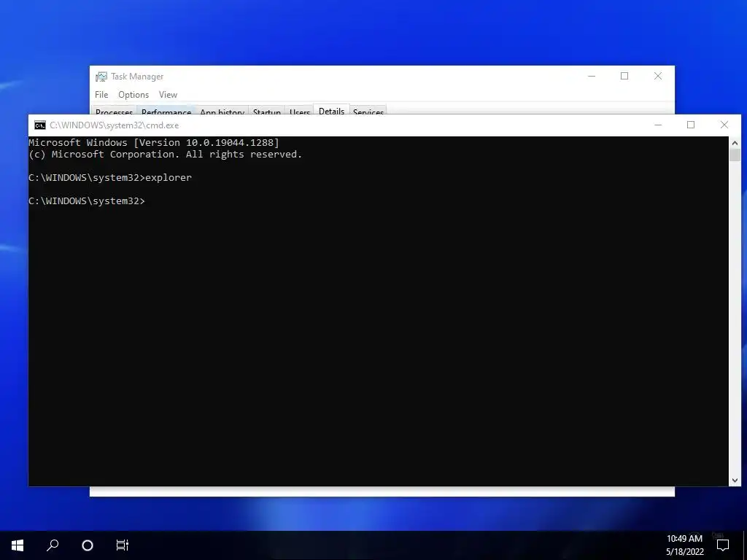Click the Task Manager title text
Viewport: 747px width, 560px height.
(x=137, y=77)
